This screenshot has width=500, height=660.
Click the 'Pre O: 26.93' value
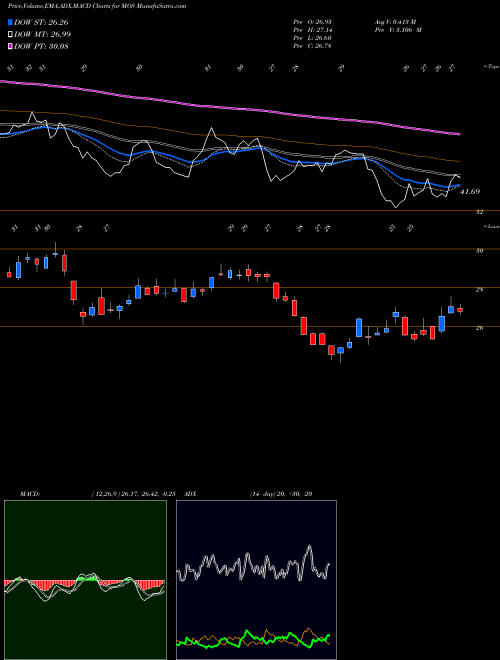(313, 22)
